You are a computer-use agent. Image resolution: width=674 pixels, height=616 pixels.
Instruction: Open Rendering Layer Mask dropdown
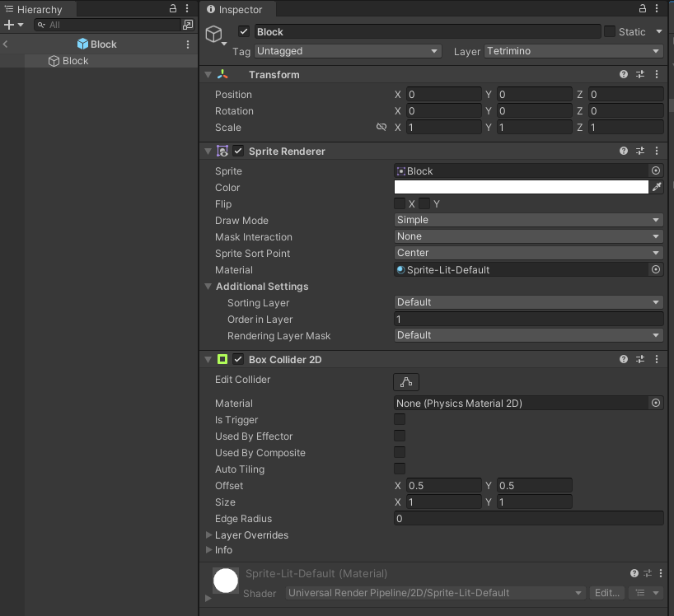tap(528, 335)
